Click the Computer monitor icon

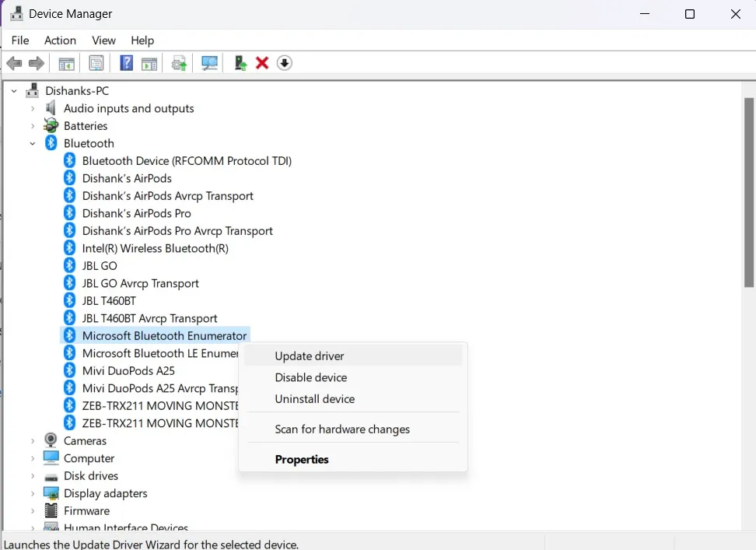pyautogui.click(x=51, y=458)
